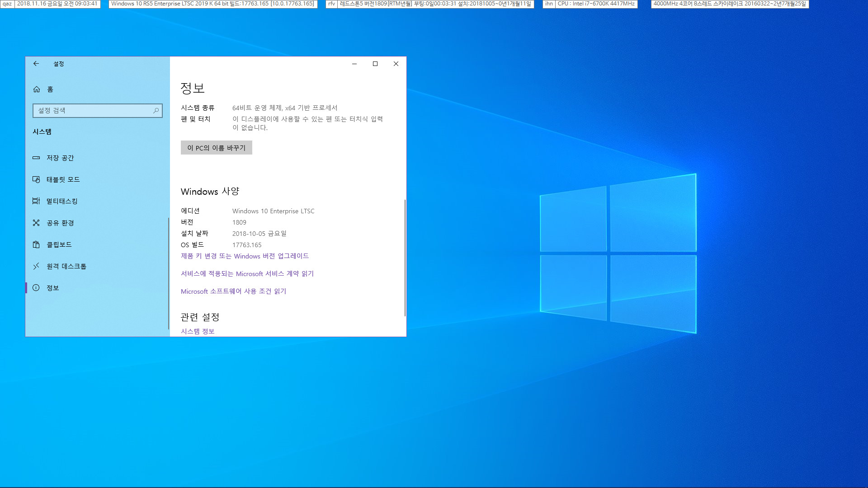Close the Settings window
Screen dimensions: 868x488
tap(396, 64)
